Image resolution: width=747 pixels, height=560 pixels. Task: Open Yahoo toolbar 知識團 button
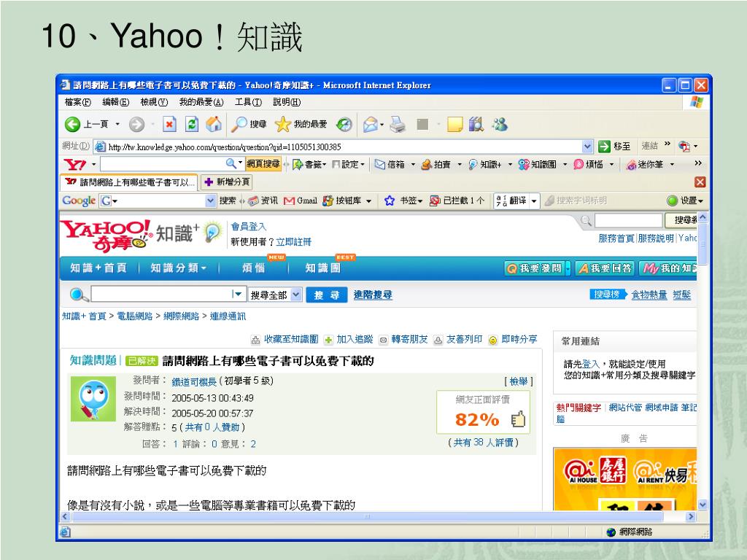click(x=538, y=164)
